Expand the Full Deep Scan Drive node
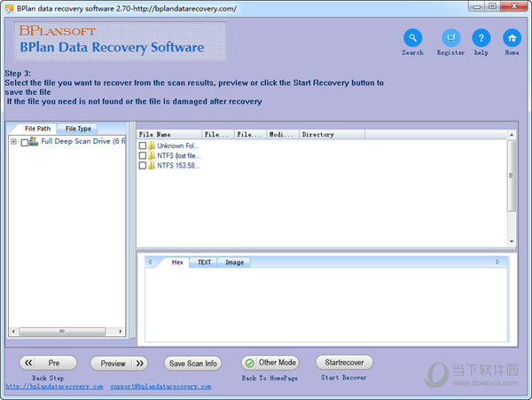The width and height of the screenshot is (532, 400). pyautogui.click(x=13, y=142)
